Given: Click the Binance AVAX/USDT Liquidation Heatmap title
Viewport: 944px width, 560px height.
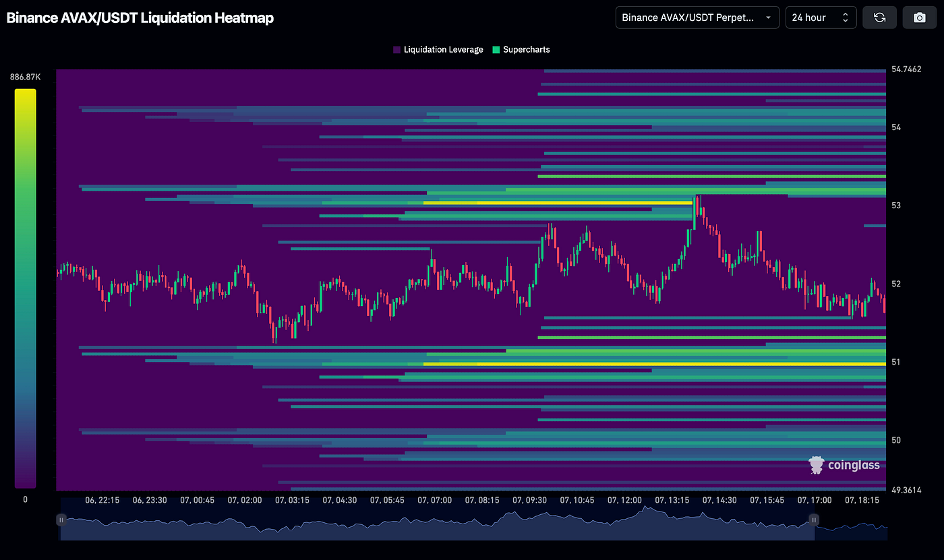Looking at the screenshot, I should coord(140,18).
